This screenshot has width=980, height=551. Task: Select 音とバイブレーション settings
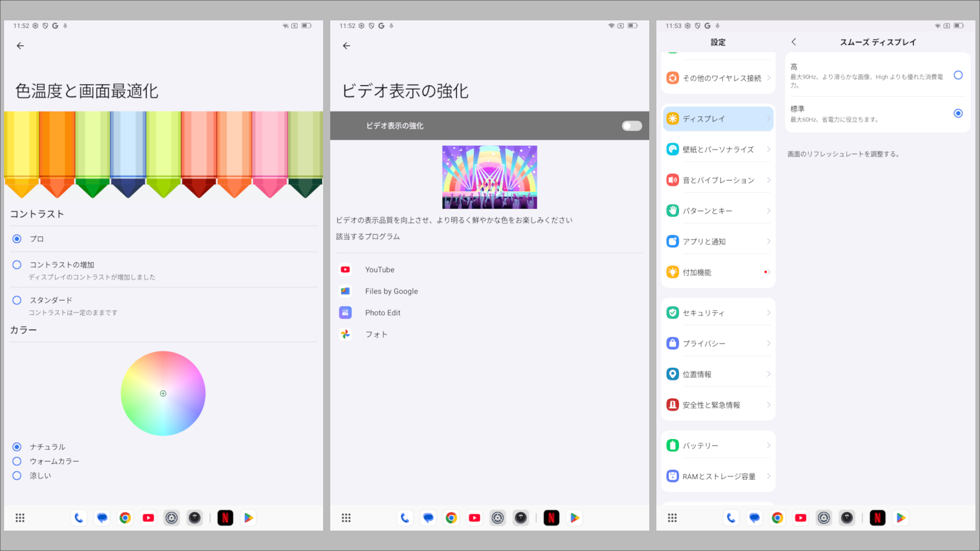tap(717, 180)
